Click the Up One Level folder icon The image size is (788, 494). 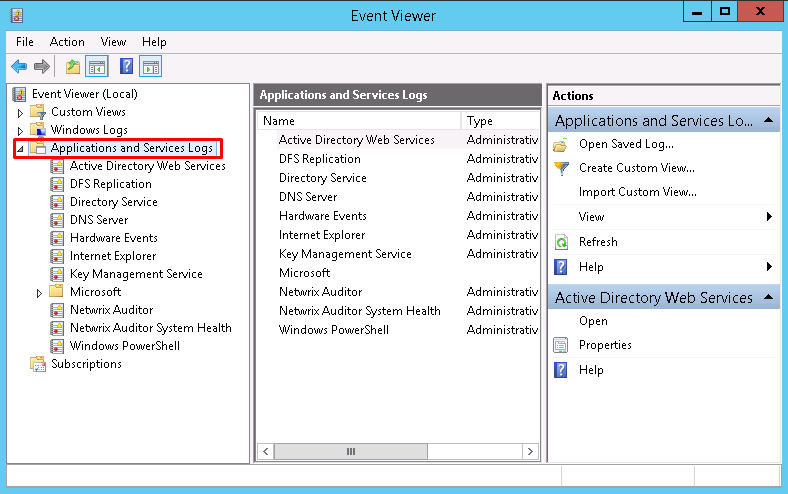73,66
